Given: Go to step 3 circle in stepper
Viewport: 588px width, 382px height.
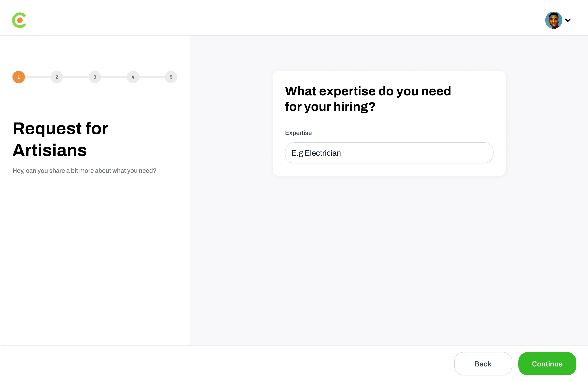Looking at the screenshot, I should tap(95, 77).
